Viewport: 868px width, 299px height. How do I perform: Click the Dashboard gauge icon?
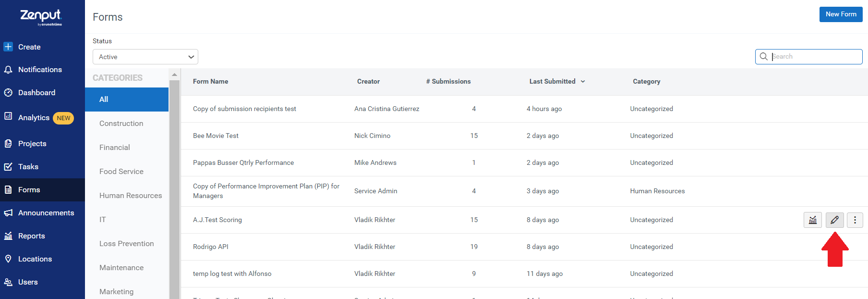[8, 93]
